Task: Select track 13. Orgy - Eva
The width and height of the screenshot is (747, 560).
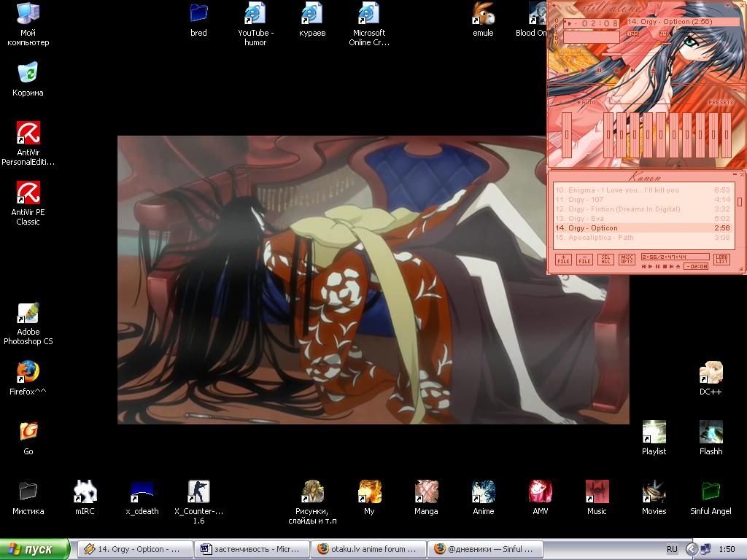Action: (642, 219)
